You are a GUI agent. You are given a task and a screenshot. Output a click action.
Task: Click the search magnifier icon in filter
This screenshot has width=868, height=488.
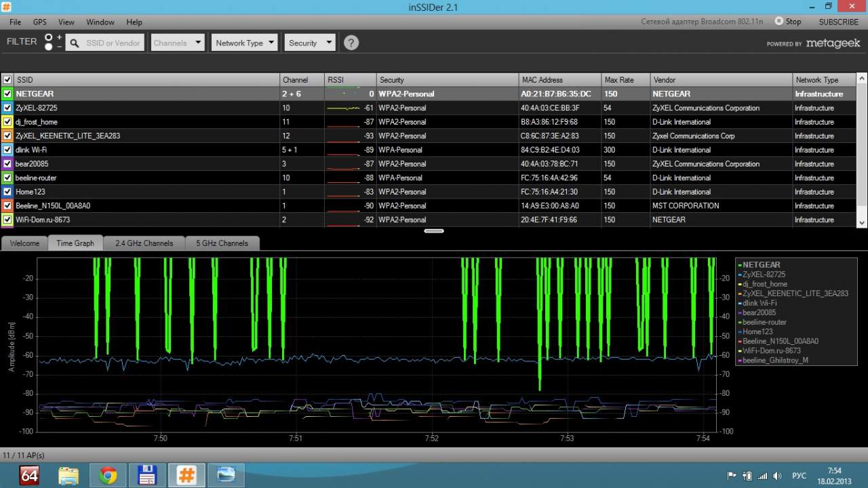click(74, 43)
